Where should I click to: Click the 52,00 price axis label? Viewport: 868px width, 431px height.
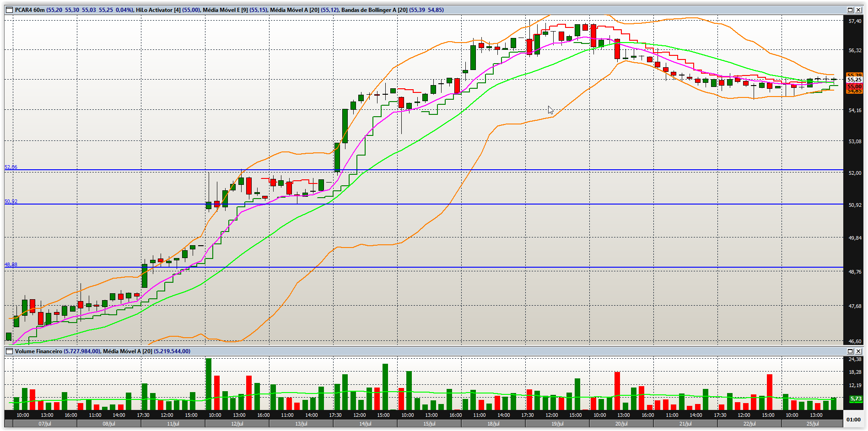[855, 173]
